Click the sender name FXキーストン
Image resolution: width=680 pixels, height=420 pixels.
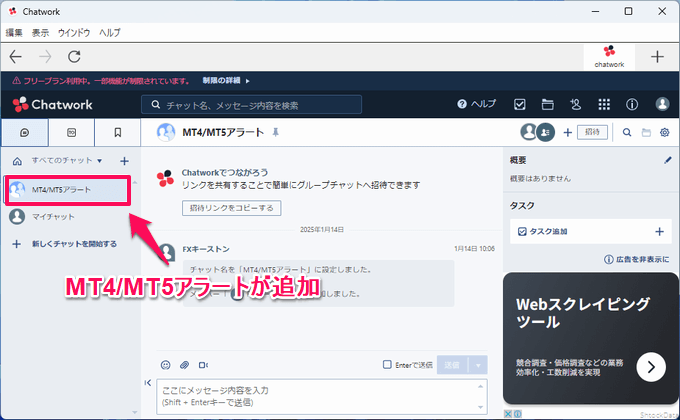click(206, 249)
